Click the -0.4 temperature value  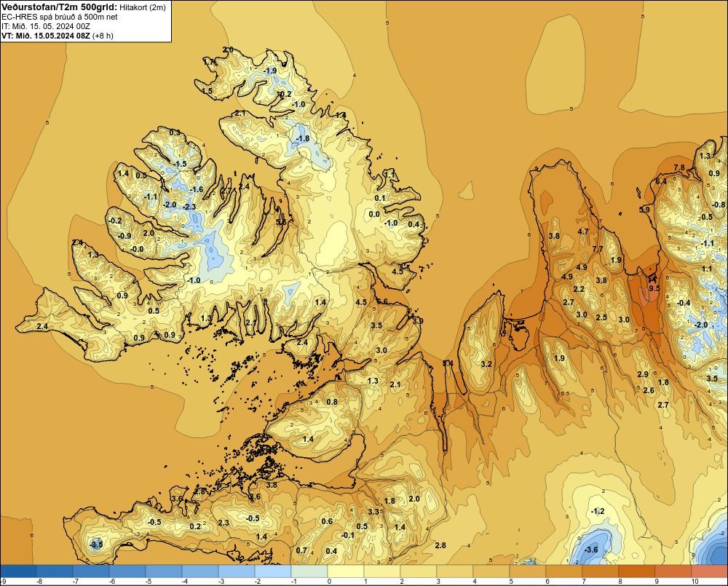683,304
